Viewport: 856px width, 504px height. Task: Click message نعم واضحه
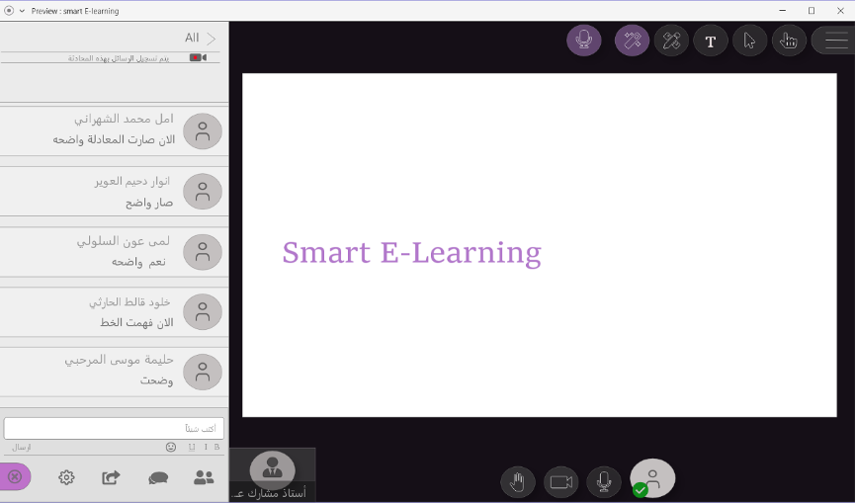tap(138, 262)
